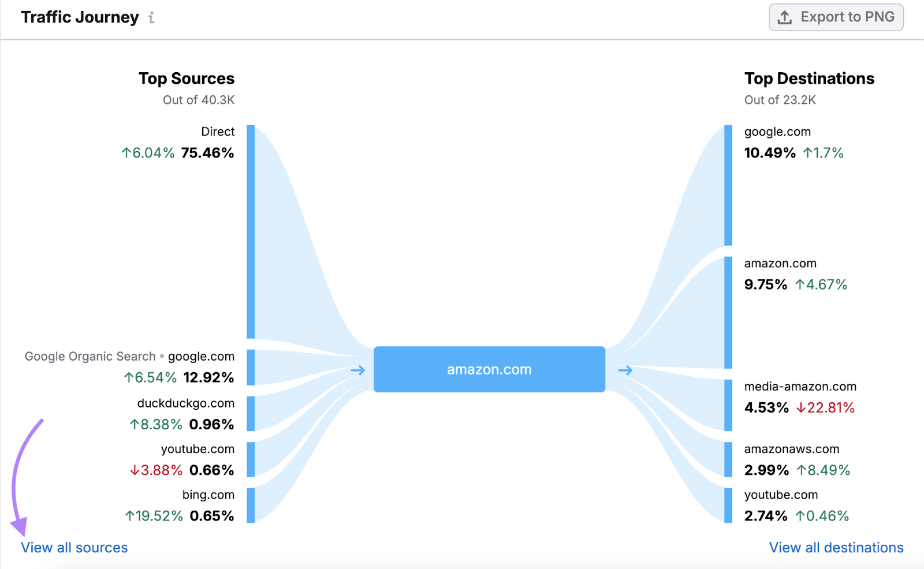Screen dimensions: 924x569
Task: Click the arrow entering the amazon.com node
Action: 358,370
